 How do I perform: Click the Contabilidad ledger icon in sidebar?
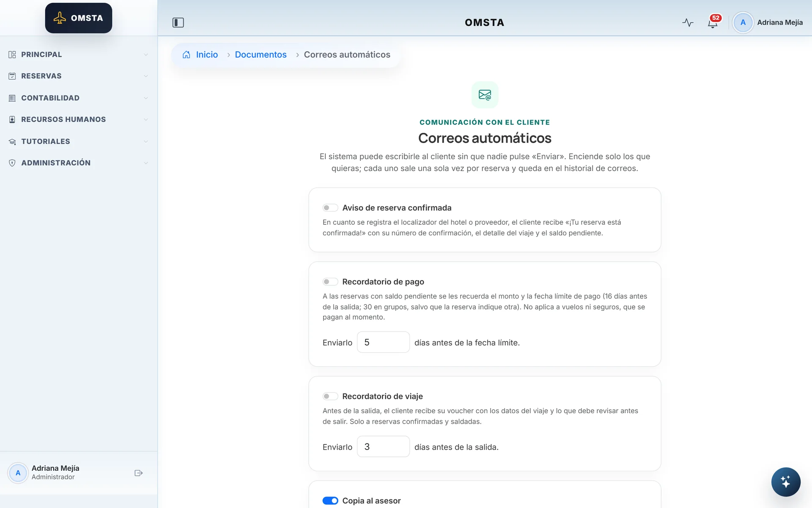[12, 98]
